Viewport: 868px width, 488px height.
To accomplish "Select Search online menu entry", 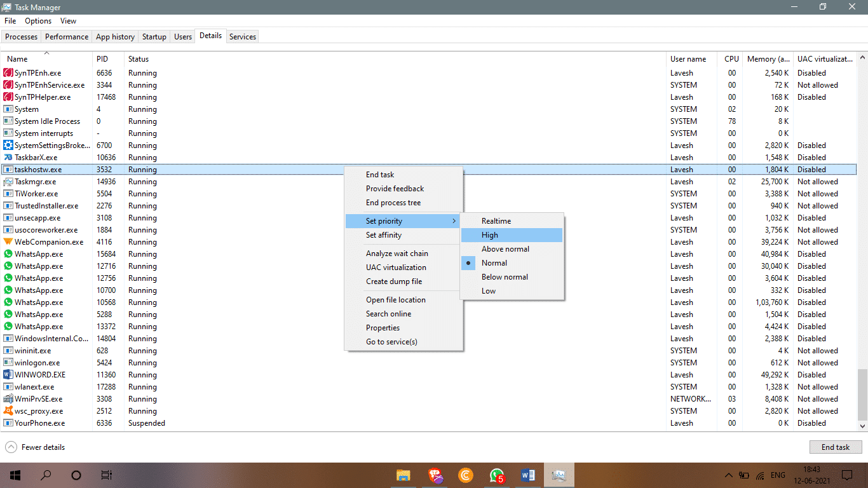I will (x=403, y=314).
